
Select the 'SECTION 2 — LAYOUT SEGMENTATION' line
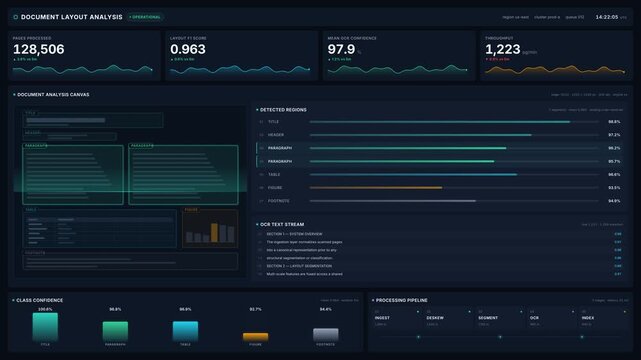click(x=440, y=266)
